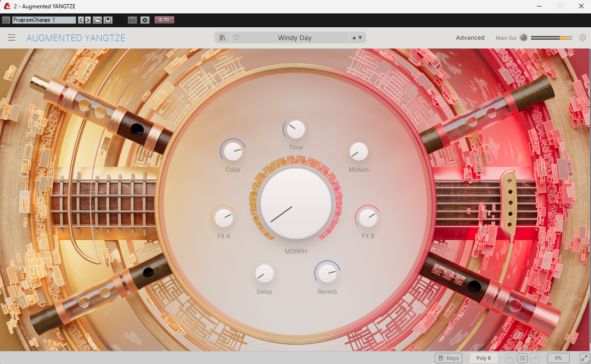Select previous preset with the up arrow

point(354,38)
